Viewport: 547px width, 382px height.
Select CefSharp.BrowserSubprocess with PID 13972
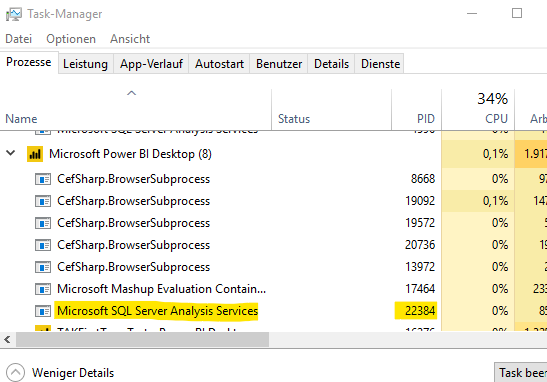[x=274, y=267]
